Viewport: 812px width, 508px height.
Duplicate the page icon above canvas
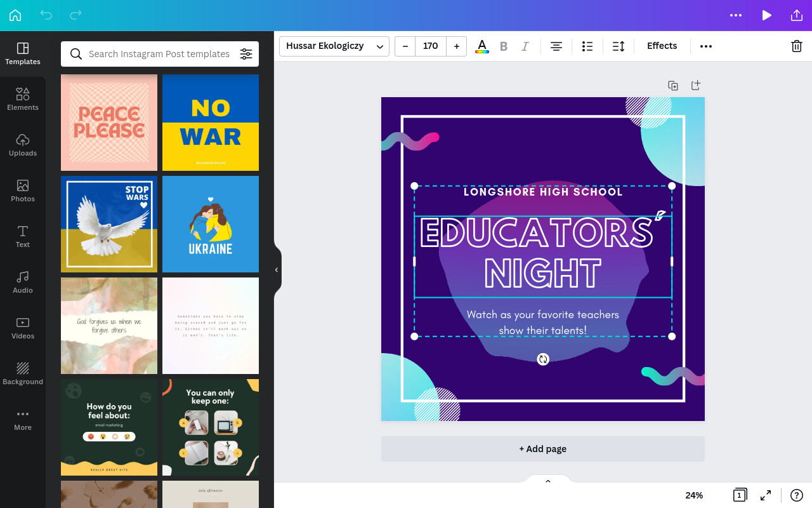(673, 85)
